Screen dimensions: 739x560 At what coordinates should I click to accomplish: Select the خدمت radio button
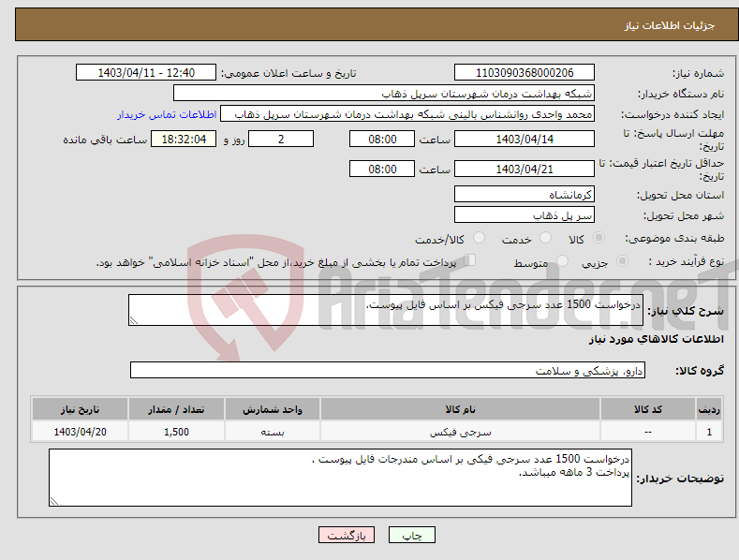coord(545,238)
